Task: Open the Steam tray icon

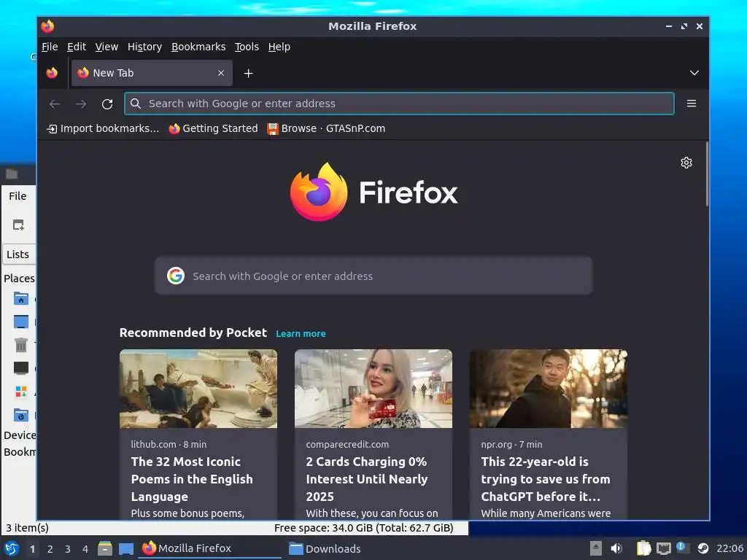Action: (x=703, y=548)
